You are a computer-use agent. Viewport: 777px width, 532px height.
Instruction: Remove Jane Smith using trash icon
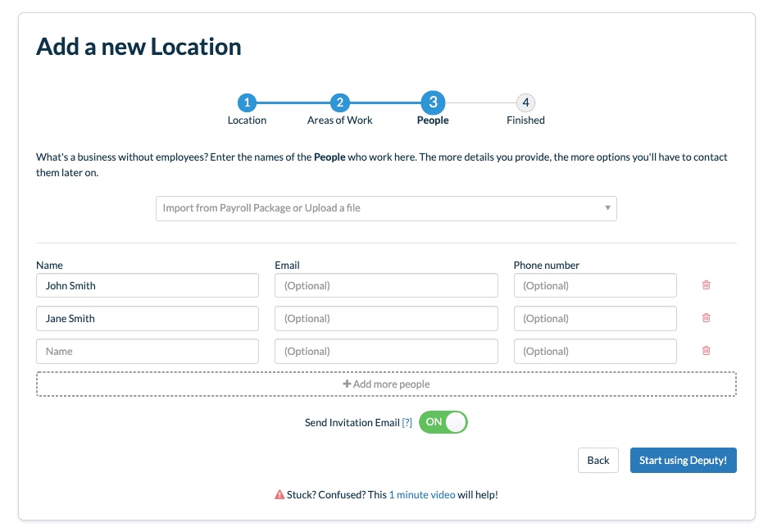(707, 318)
